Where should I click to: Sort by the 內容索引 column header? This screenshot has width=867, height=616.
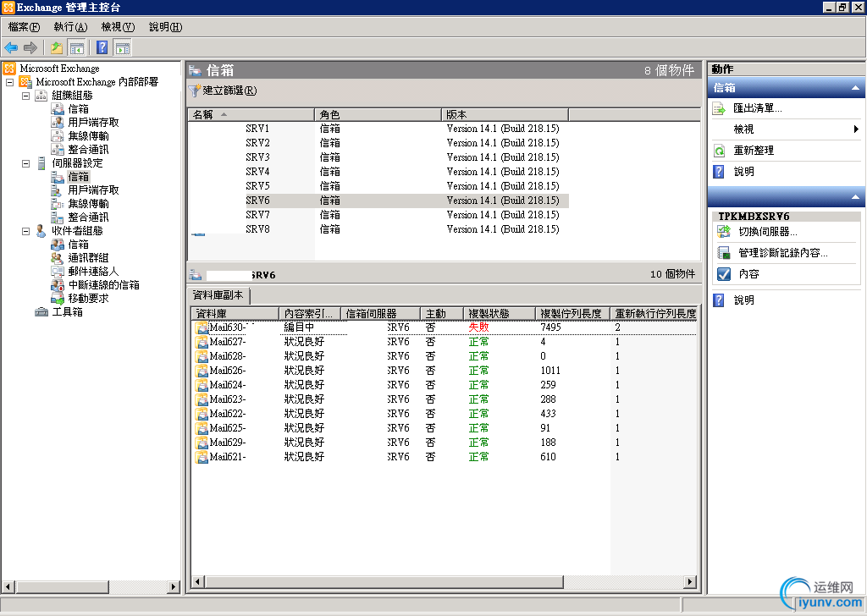310,314
